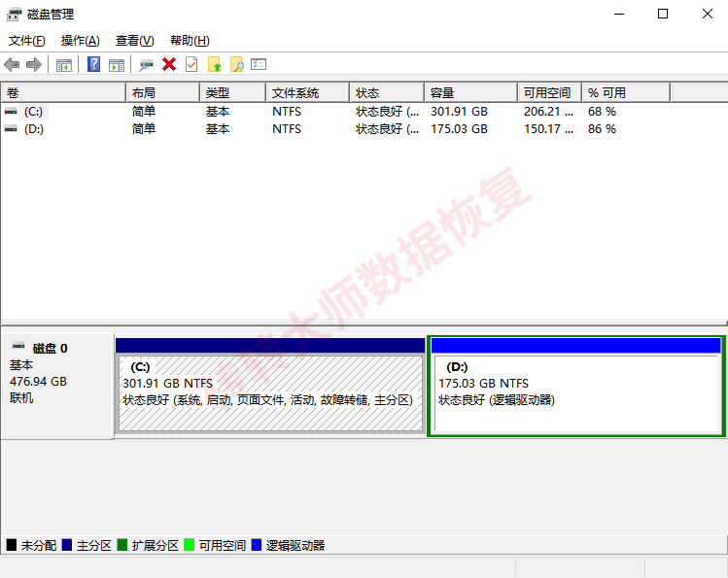Click the blue 逻辑驱动器 legend swatch

[257, 545]
